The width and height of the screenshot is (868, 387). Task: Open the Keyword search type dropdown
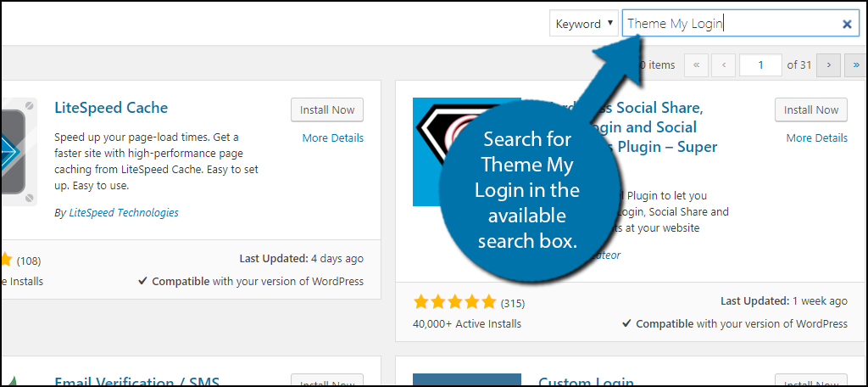[x=583, y=24]
